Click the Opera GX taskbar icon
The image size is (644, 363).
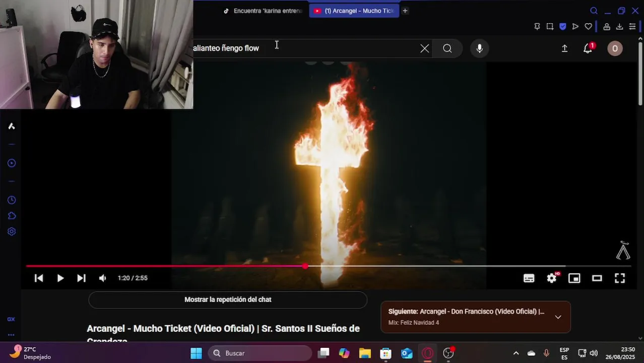point(427,353)
